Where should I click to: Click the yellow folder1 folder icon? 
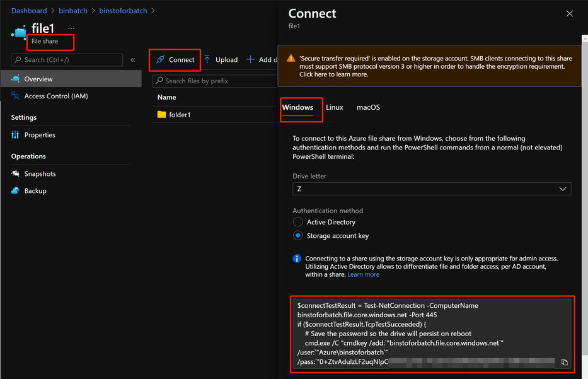pyautogui.click(x=161, y=114)
